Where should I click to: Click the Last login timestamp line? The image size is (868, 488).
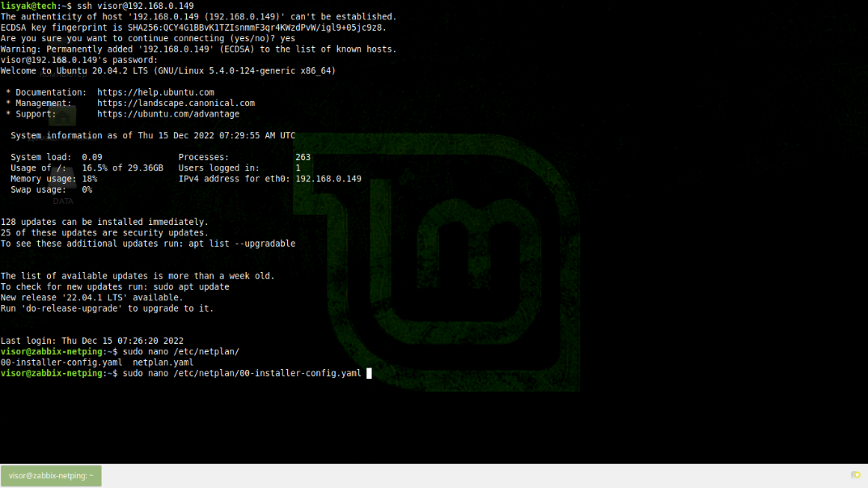pyautogui.click(x=91, y=341)
